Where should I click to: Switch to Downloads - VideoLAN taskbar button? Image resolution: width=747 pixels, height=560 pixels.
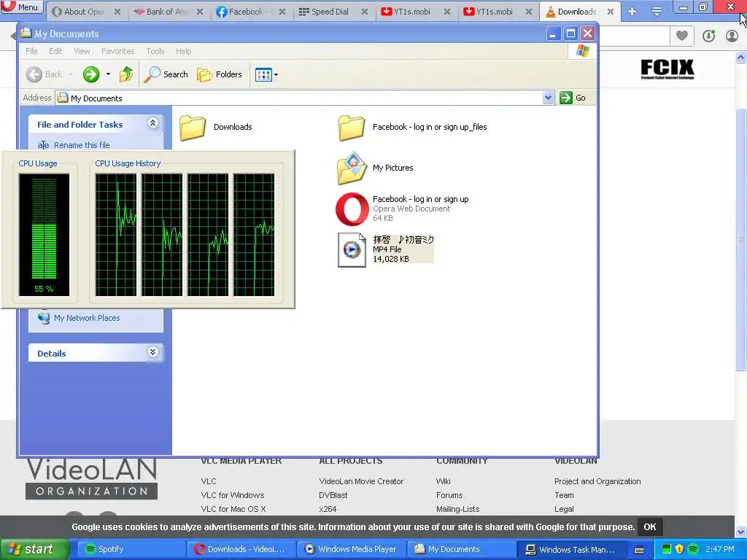coord(241,550)
